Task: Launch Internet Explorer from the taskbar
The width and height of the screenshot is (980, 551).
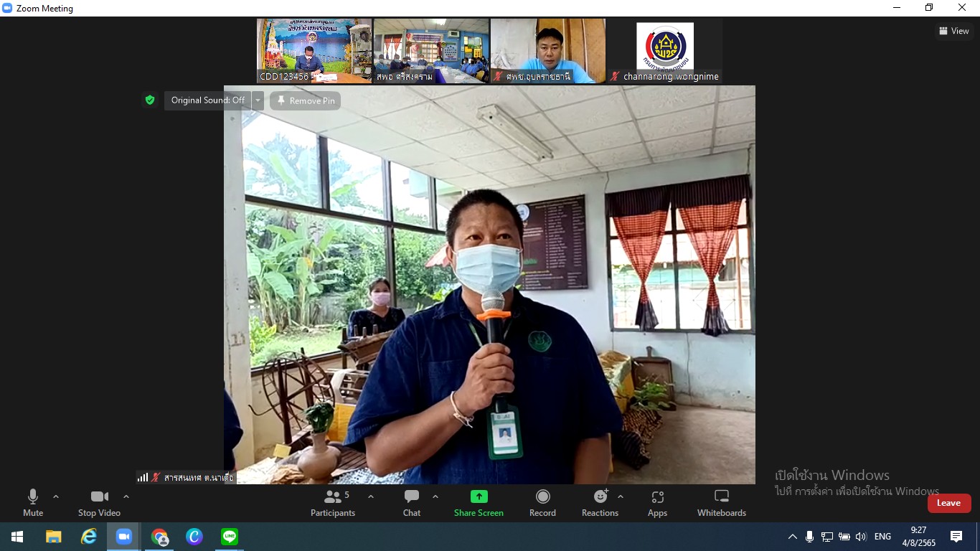Action: tap(89, 537)
